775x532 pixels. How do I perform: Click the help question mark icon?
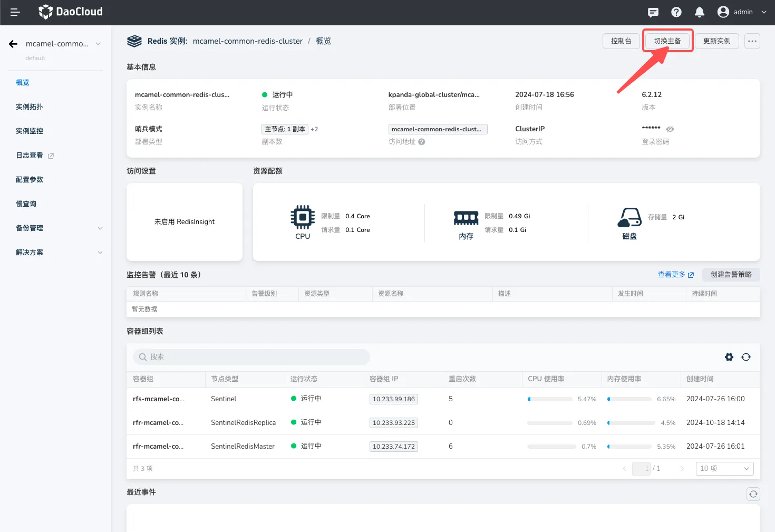[x=676, y=12]
